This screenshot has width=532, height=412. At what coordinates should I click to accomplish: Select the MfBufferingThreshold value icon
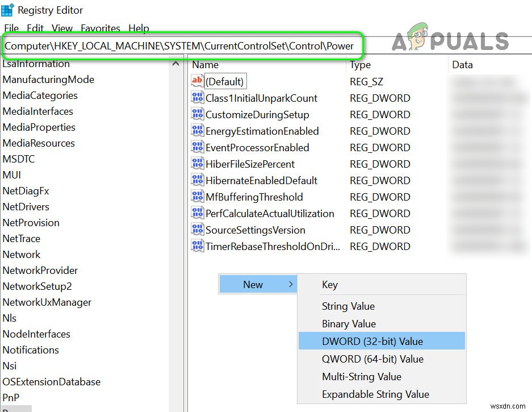click(197, 196)
